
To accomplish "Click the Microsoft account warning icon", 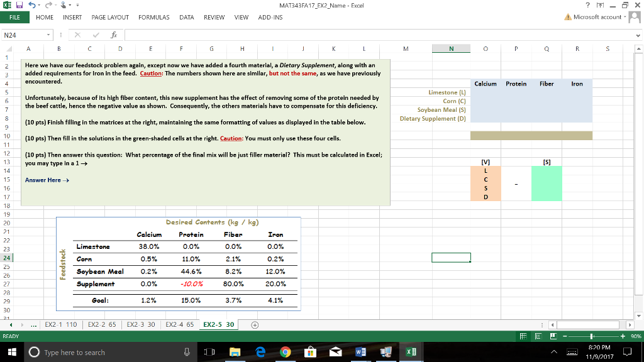I will tap(567, 17).
